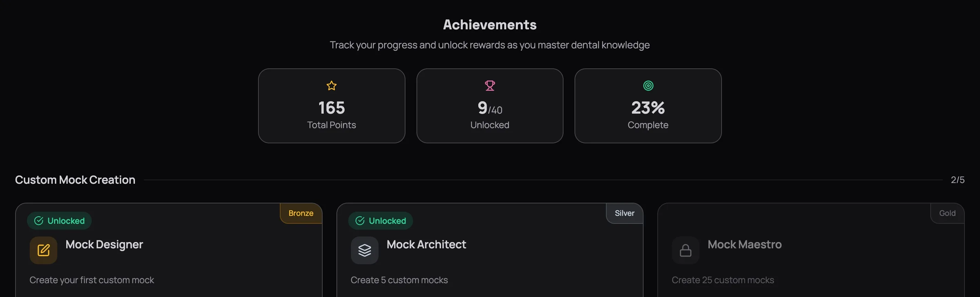Select the layers icon on Mock Architect
Image resolution: width=980 pixels, height=297 pixels.
pos(364,250)
